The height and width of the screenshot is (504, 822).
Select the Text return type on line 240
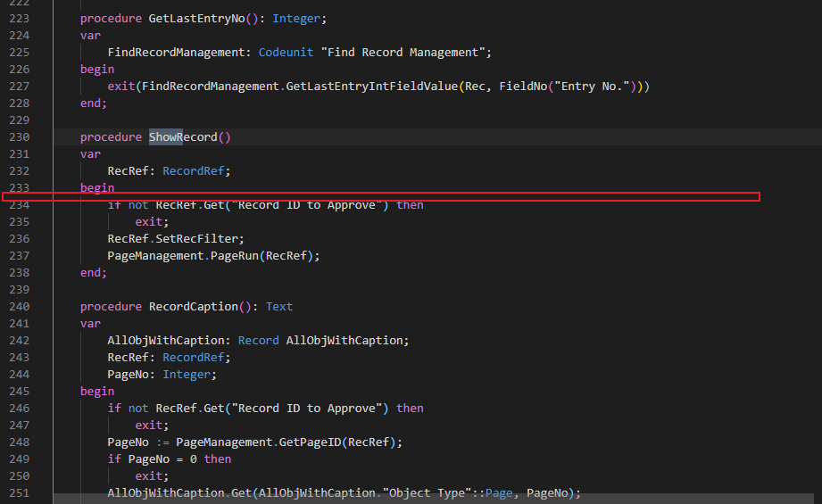[278, 307]
